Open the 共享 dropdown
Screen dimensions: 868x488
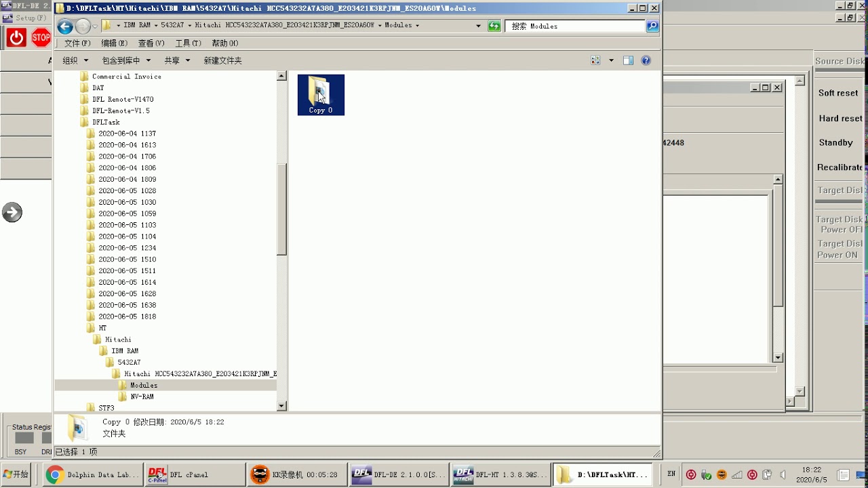tap(177, 60)
